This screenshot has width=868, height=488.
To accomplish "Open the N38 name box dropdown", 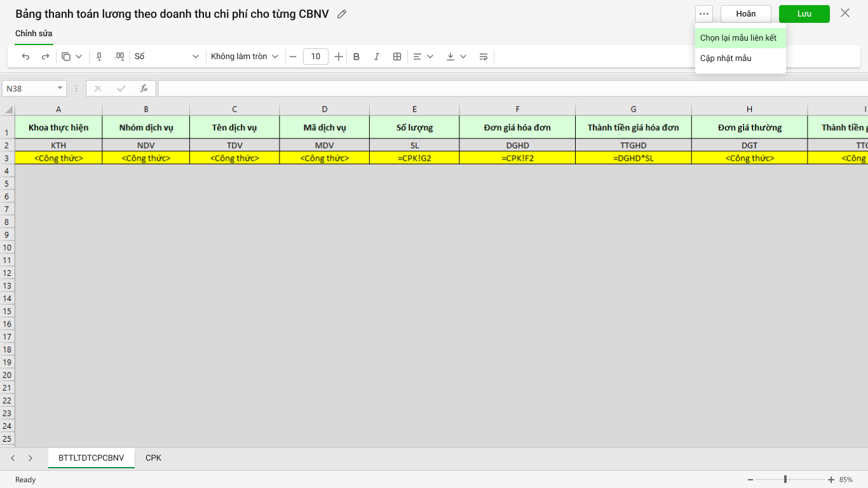I will (60, 88).
